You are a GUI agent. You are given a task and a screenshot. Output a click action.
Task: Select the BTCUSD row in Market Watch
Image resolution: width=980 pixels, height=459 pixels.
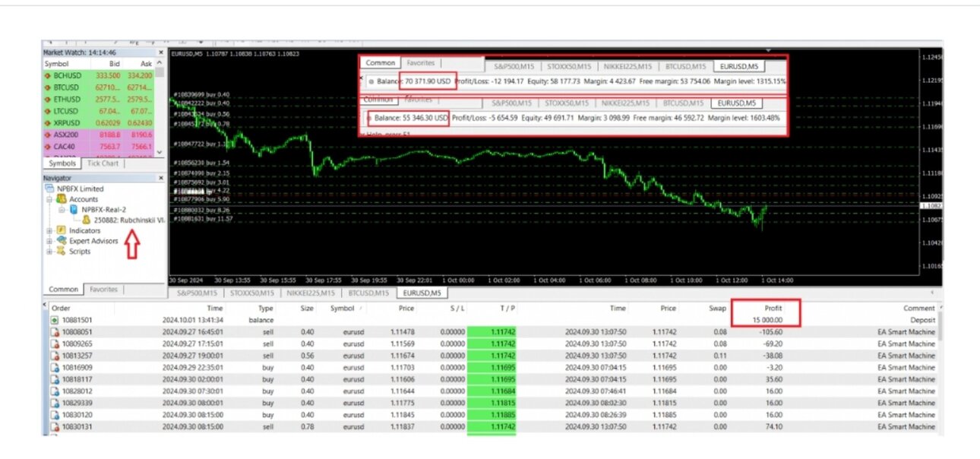99,87
